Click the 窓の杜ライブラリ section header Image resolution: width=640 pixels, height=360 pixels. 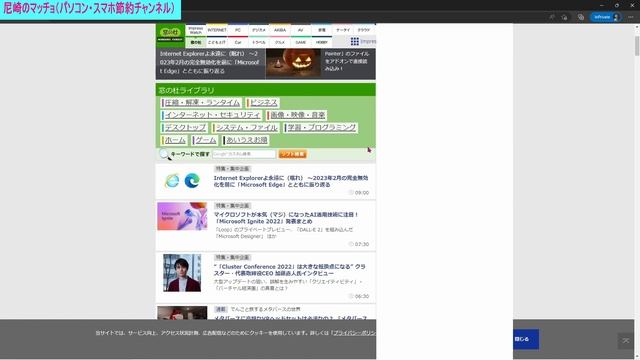[x=266, y=90]
